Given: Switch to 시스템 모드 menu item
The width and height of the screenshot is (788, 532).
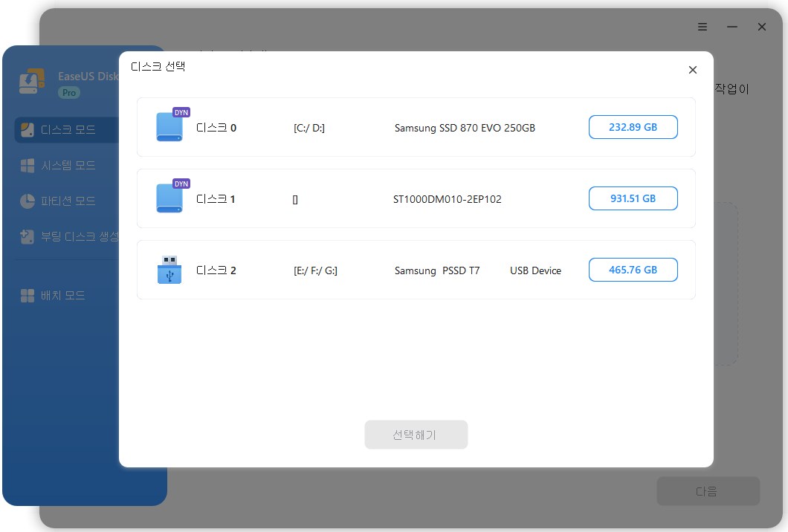Looking at the screenshot, I should tap(68, 166).
